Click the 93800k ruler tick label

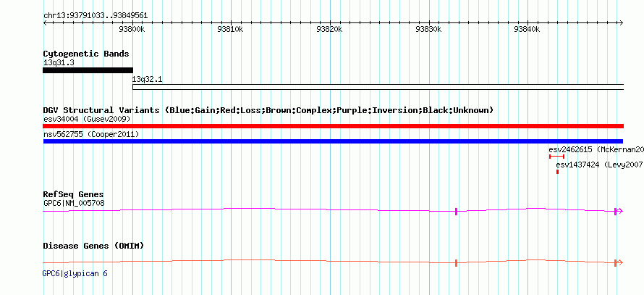132,29
